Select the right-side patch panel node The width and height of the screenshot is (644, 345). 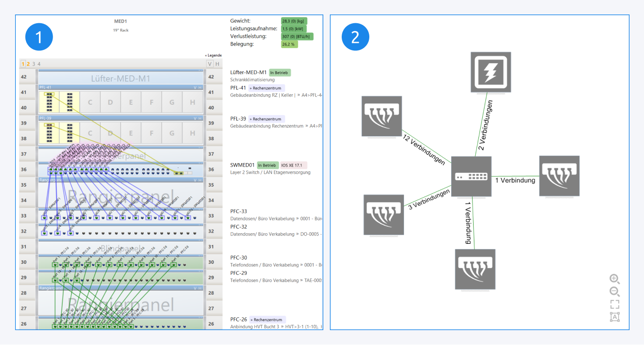pos(559,175)
